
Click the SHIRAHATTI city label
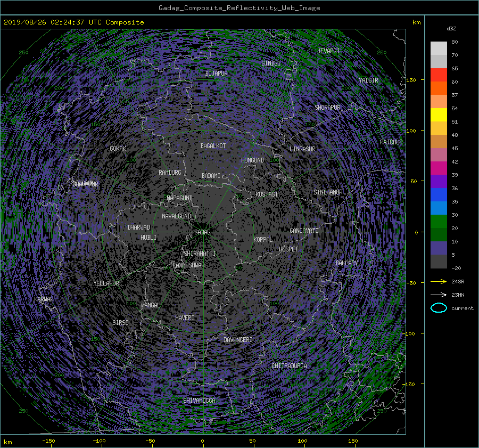[x=200, y=253]
